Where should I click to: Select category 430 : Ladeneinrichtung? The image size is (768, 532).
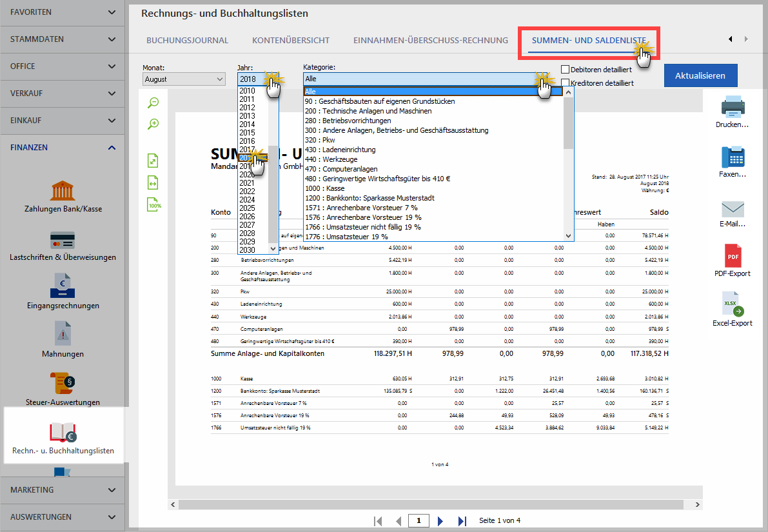(x=433, y=150)
